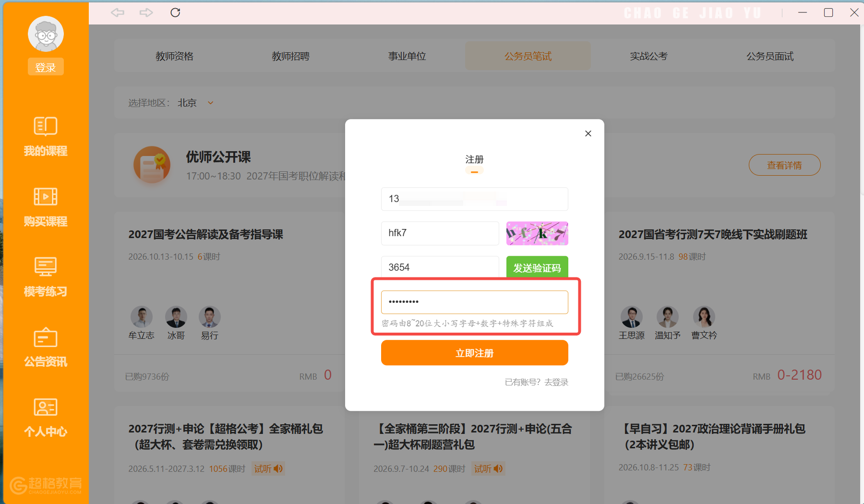Screen dimensions: 864x504
Task: Click 易行 teacher avatar
Action: pos(210,317)
